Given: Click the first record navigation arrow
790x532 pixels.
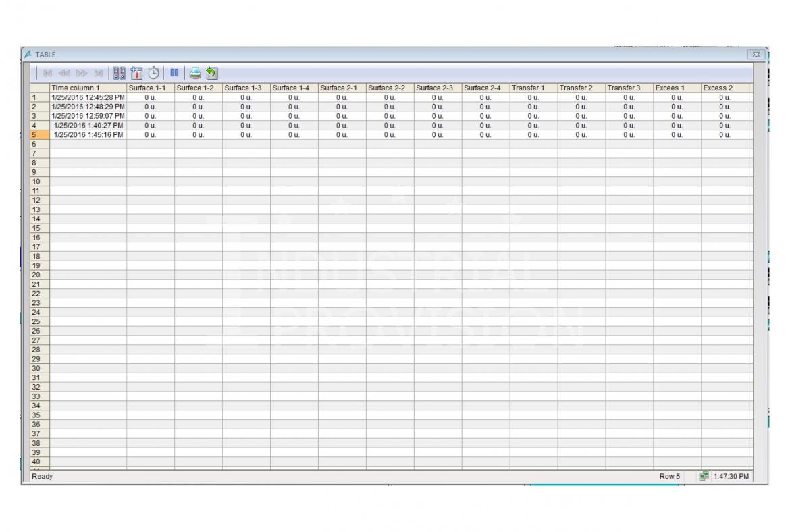Looking at the screenshot, I should (47, 72).
